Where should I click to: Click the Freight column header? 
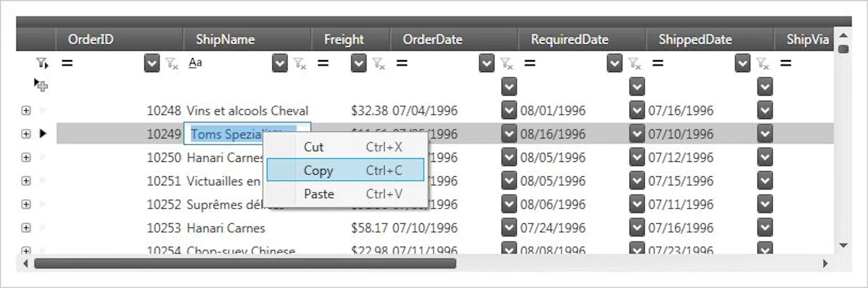[344, 40]
